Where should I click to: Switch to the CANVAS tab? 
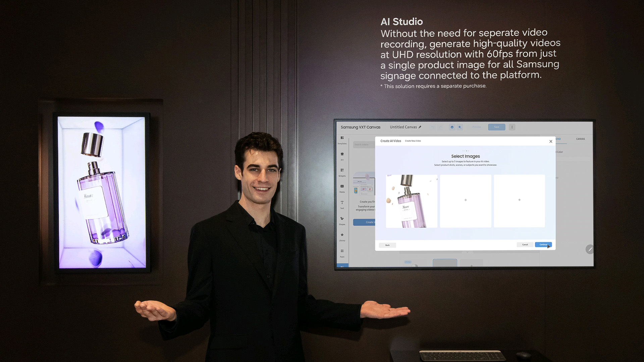coord(581,139)
